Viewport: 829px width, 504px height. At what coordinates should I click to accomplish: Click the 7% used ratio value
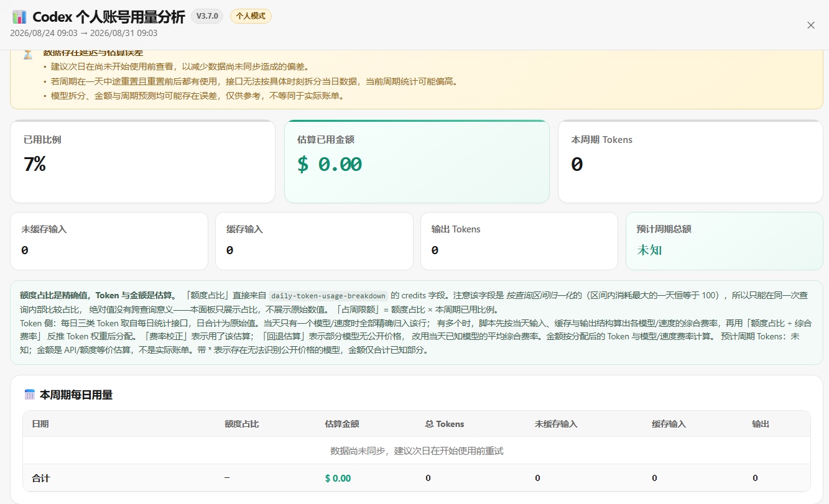point(35,164)
